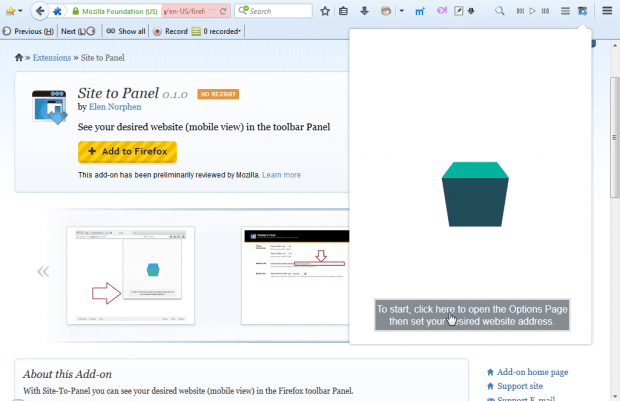Image resolution: width=620 pixels, height=401 pixels.
Task: Click the green padlock site identity icon
Action: [75, 11]
